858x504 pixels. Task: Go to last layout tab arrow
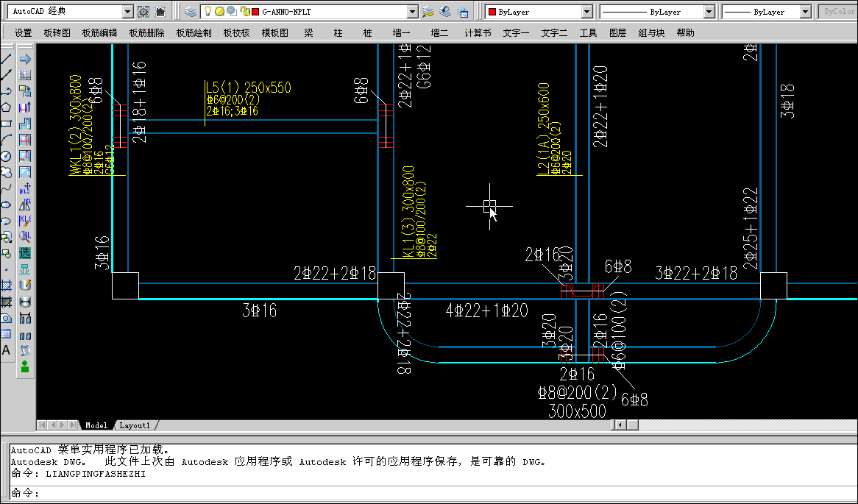tap(74, 425)
